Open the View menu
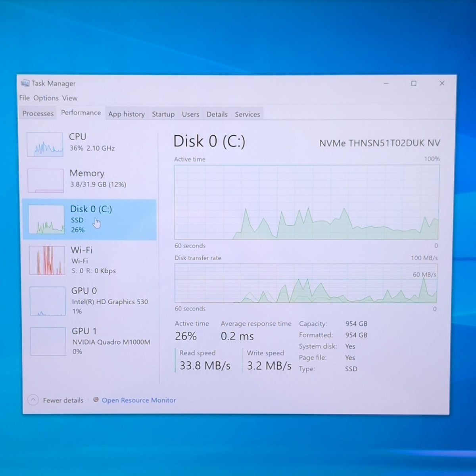Image resolution: width=476 pixels, height=476 pixels. click(x=70, y=98)
